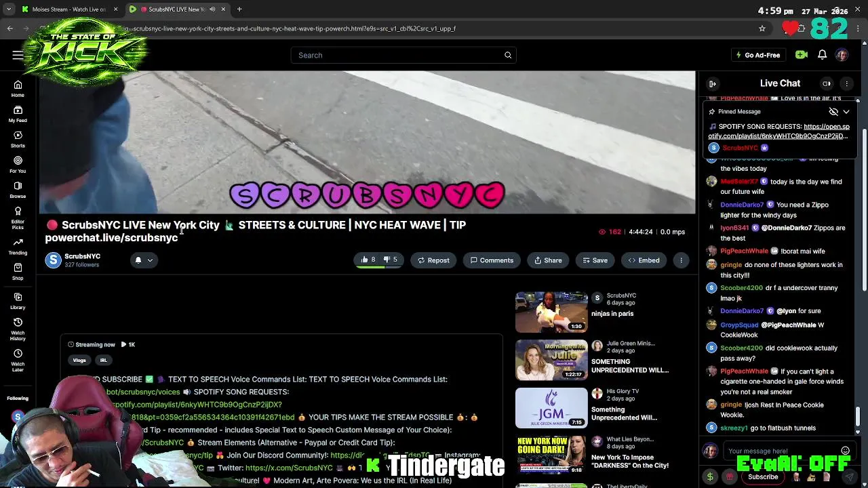Open the hamburger menu beside the logo

(x=18, y=55)
